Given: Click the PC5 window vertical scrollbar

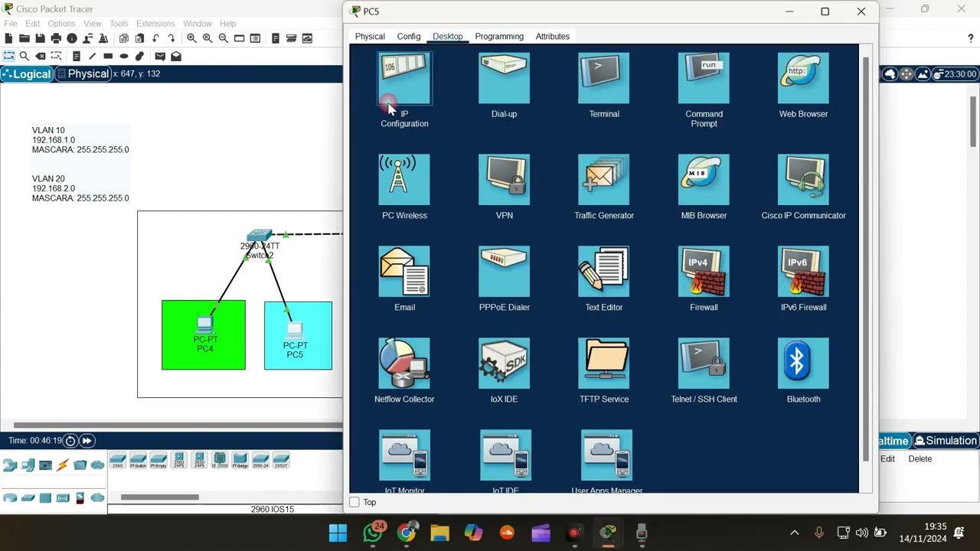Looking at the screenshot, I should [x=866, y=260].
